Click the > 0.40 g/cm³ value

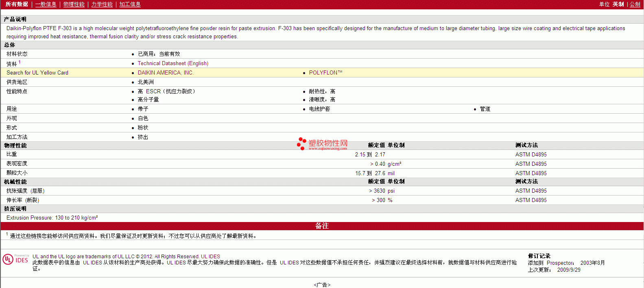pos(386,164)
